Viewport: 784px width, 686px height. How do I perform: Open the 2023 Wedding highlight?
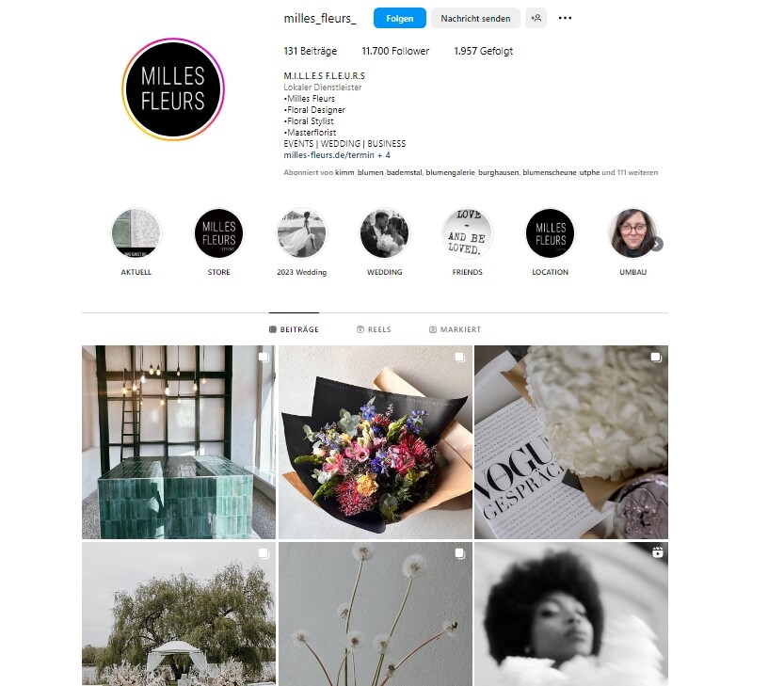coord(301,233)
